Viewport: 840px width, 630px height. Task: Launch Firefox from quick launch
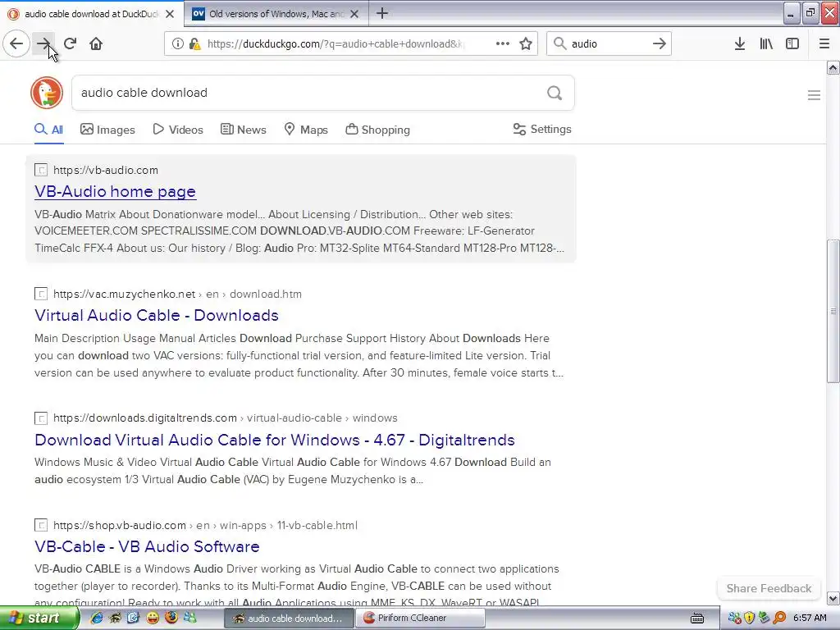pos(171,618)
